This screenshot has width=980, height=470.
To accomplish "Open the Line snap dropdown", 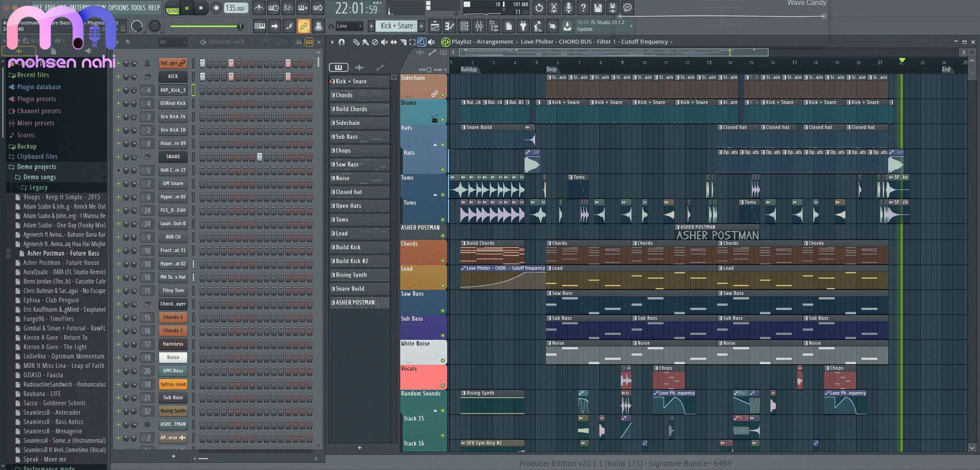I will click(x=349, y=26).
